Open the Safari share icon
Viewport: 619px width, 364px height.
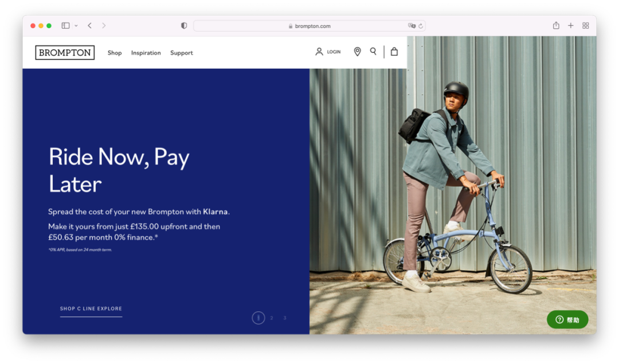coord(556,25)
